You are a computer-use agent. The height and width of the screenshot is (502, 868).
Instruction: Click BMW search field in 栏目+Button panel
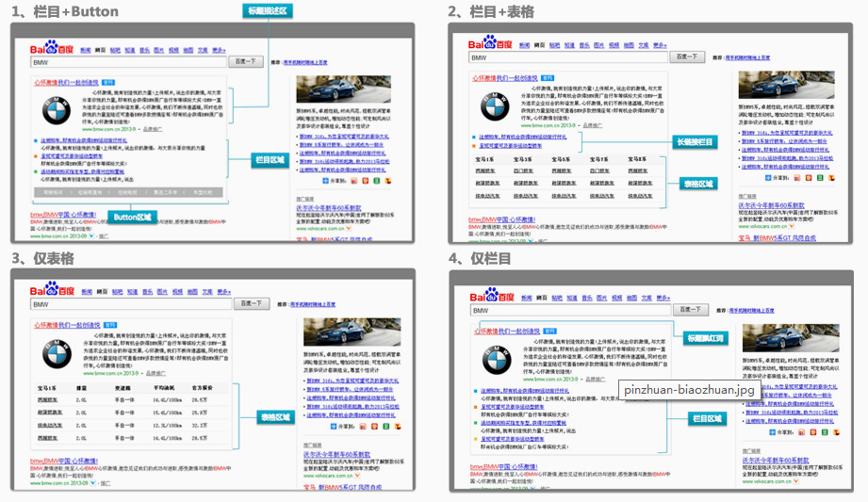(128, 62)
